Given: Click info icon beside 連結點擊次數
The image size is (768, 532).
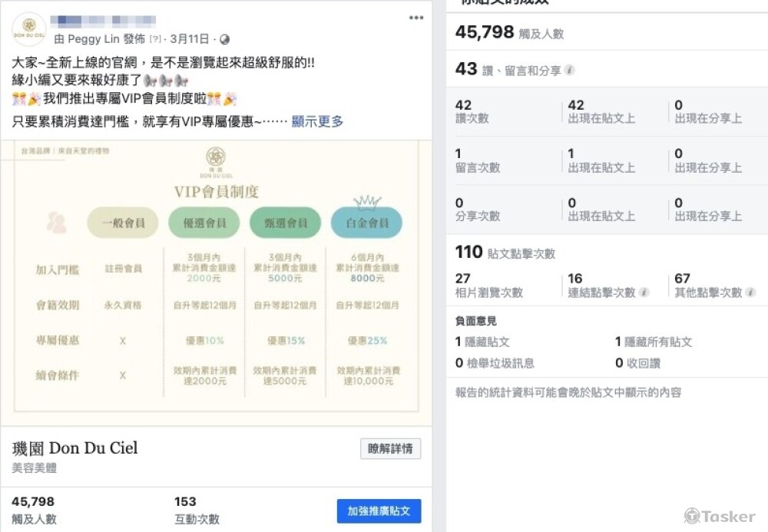Looking at the screenshot, I should coord(644,292).
